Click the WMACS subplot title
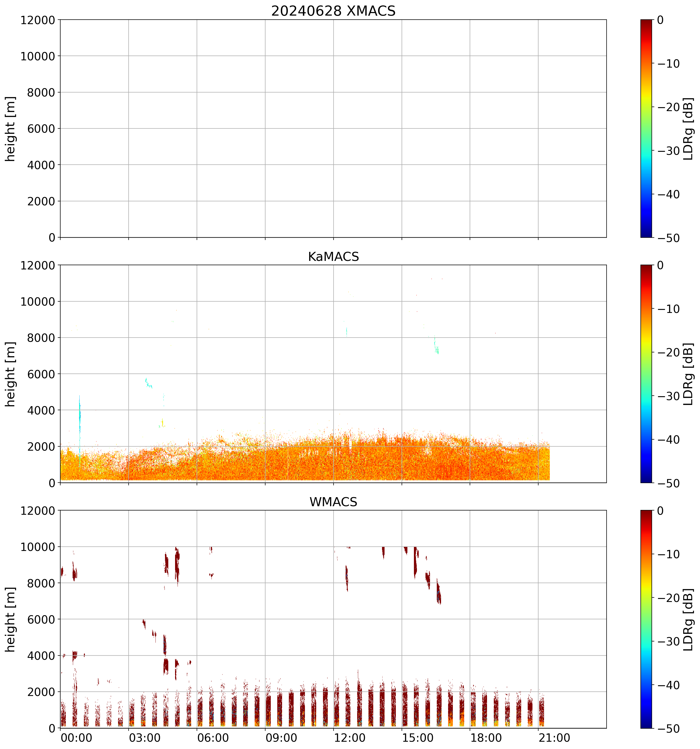Viewport: 700px width, 749px height. click(x=333, y=502)
